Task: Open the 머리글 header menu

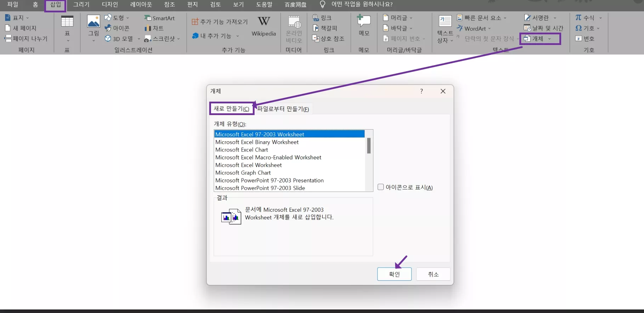Action: tap(398, 18)
